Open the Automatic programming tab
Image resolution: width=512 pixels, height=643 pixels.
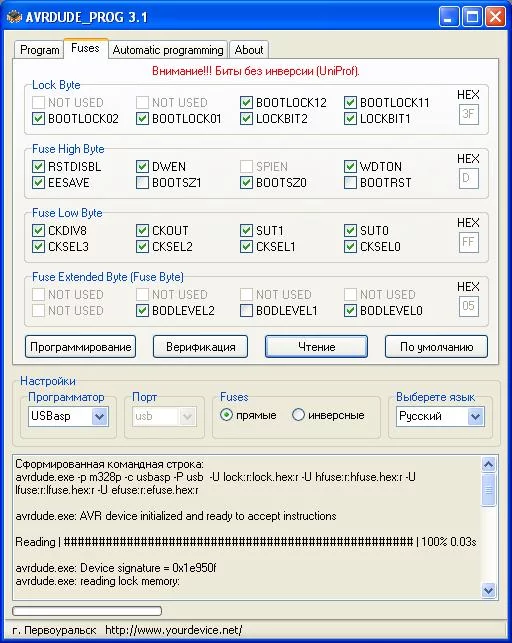[x=168, y=50]
